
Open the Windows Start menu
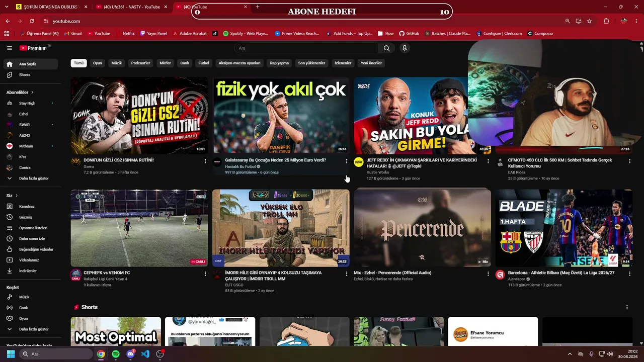(x=11, y=354)
